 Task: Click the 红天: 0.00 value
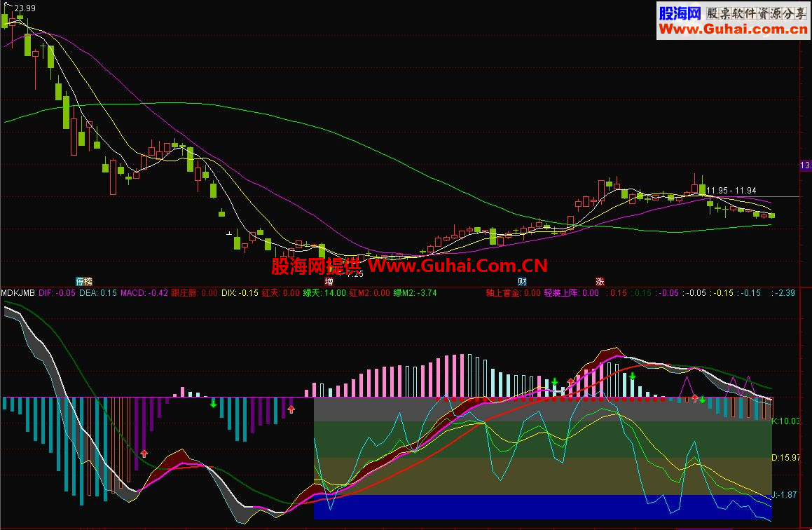(281, 293)
